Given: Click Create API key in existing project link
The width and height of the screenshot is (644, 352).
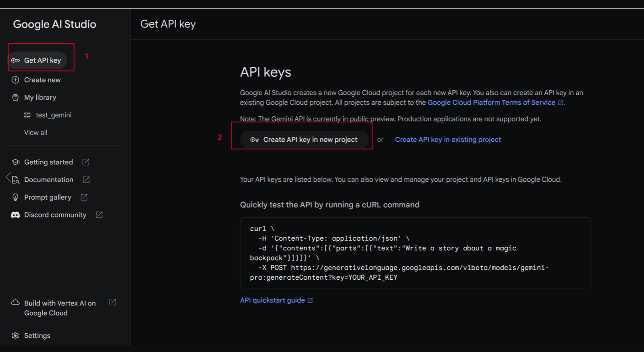Looking at the screenshot, I should [448, 140].
